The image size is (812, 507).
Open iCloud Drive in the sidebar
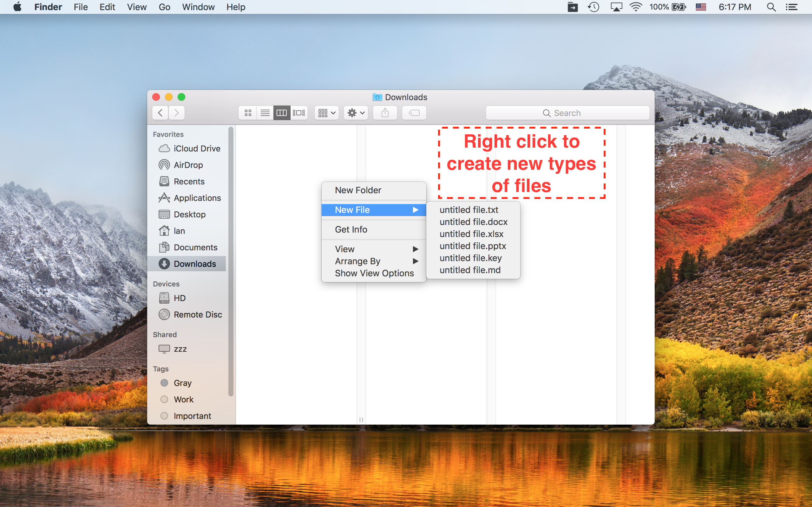click(197, 148)
